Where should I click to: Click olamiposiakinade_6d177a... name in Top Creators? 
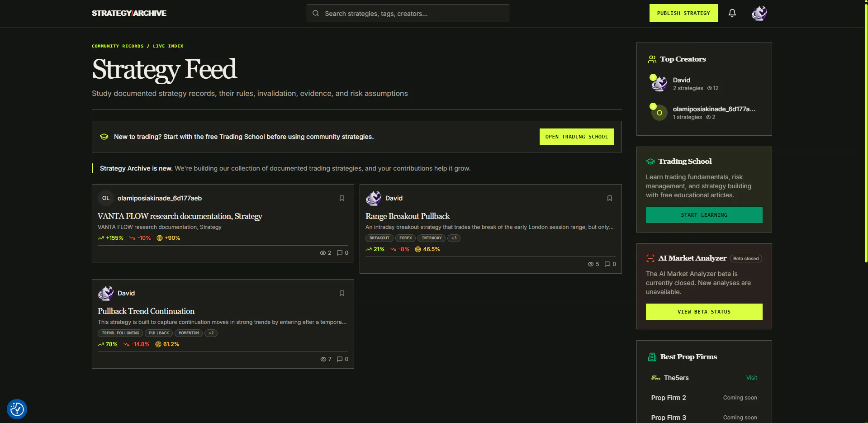click(714, 109)
